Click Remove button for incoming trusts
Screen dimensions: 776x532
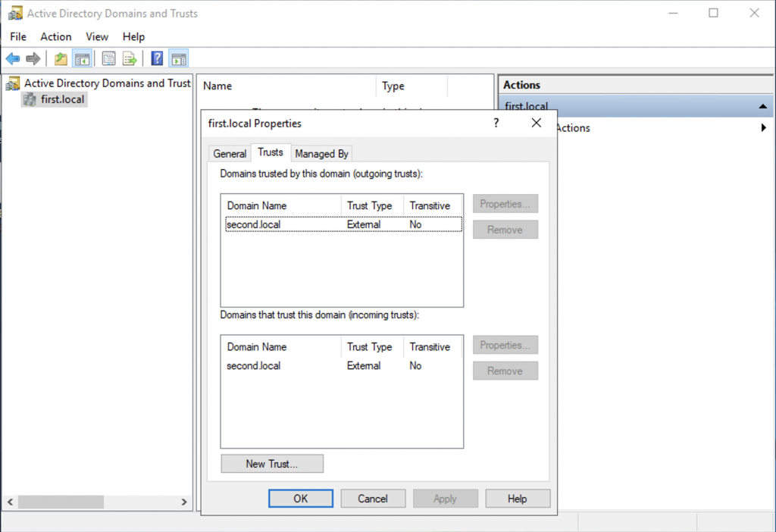[505, 371]
